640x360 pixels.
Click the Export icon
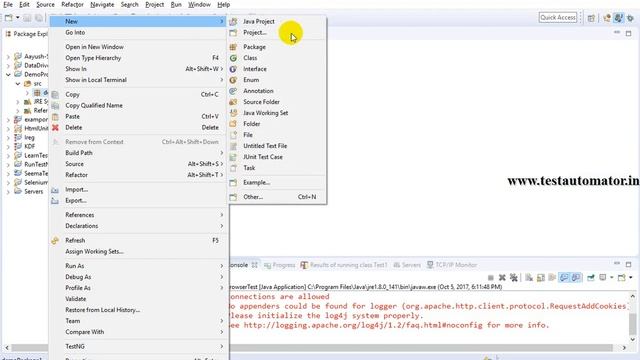point(55,201)
